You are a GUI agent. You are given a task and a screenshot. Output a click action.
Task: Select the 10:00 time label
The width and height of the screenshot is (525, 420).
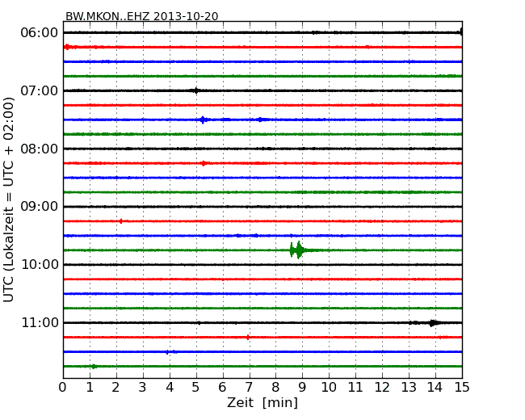[x=40, y=265]
